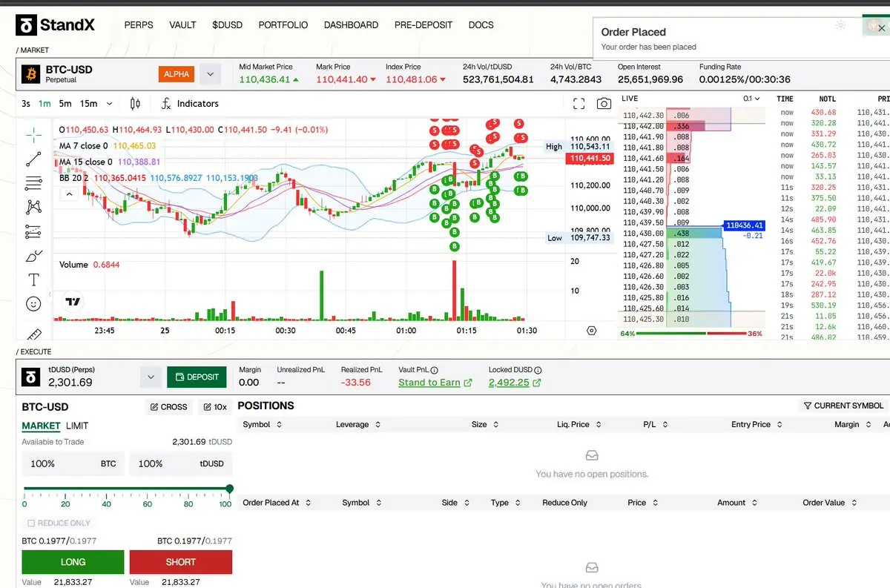Edit the 10x leverage setting
Image resolution: width=890 pixels, height=588 pixels.
pos(214,407)
